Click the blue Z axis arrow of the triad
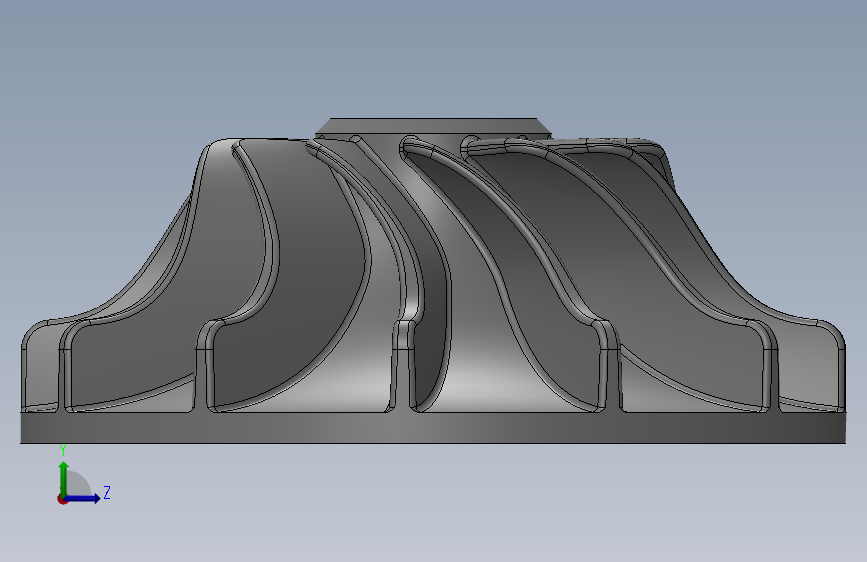Image resolution: width=867 pixels, height=562 pixels. pos(83,498)
